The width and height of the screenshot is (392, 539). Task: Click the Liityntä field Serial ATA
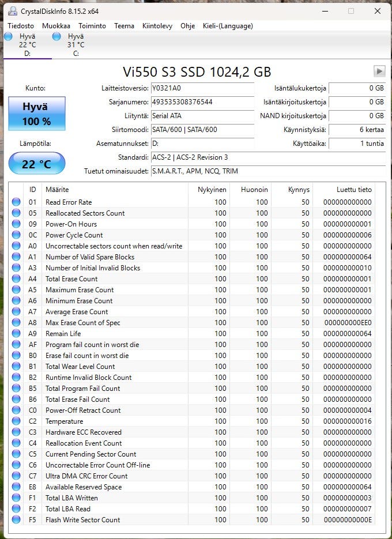point(202,115)
